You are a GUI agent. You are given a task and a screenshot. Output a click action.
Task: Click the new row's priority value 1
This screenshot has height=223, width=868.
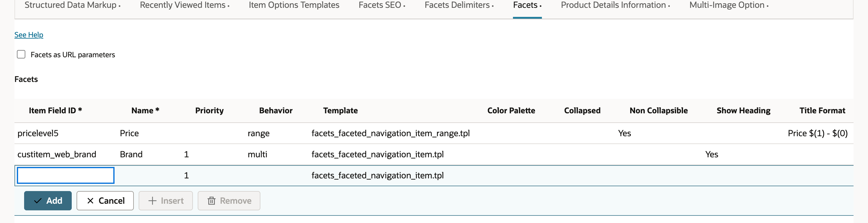tap(186, 175)
